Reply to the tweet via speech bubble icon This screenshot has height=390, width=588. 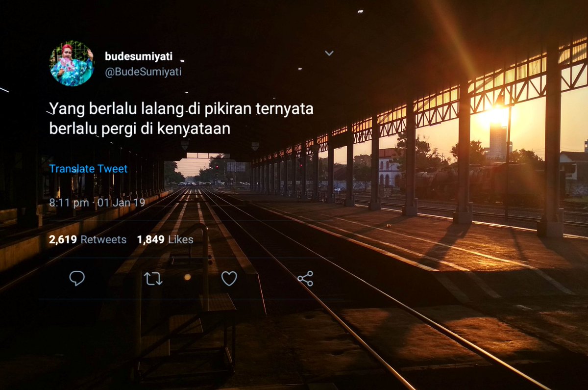(77, 279)
